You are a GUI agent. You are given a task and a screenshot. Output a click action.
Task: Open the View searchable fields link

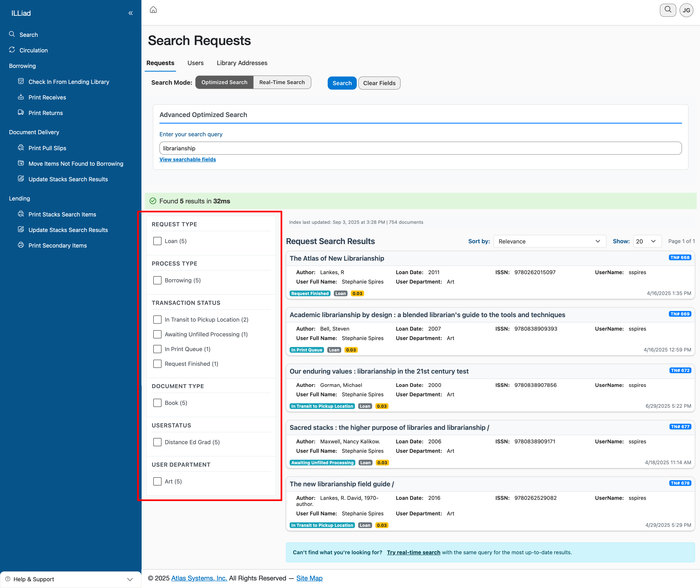pyautogui.click(x=187, y=159)
